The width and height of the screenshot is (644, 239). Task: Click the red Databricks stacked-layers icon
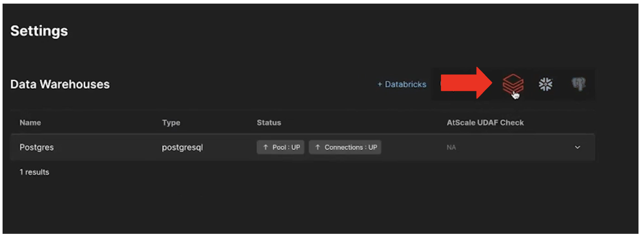point(513,84)
